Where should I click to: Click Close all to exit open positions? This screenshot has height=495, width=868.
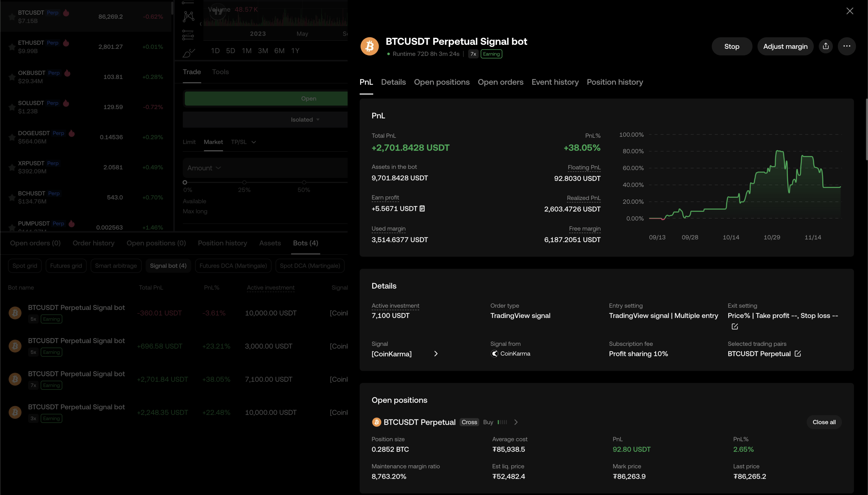click(823, 422)
